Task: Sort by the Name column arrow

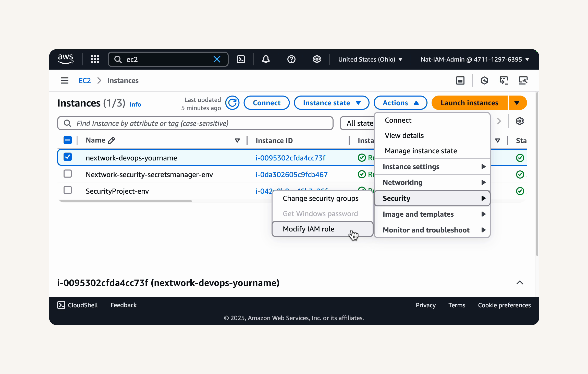Action: [237, 141]
